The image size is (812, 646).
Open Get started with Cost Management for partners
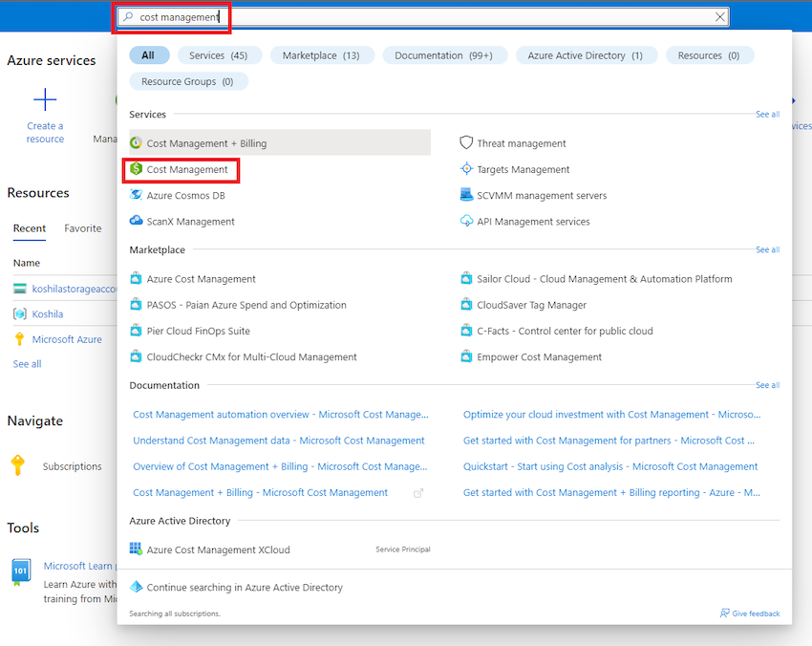609,441
